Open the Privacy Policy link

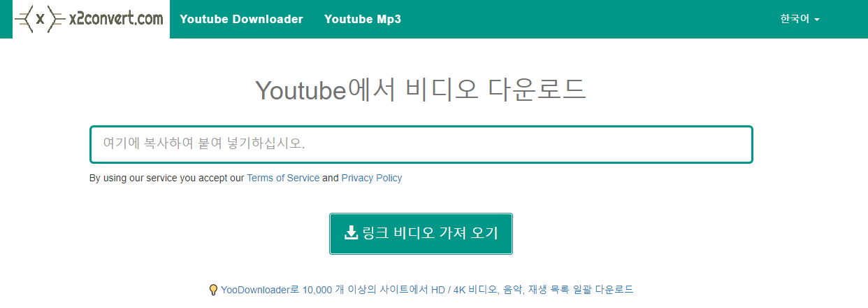[372, 178]
